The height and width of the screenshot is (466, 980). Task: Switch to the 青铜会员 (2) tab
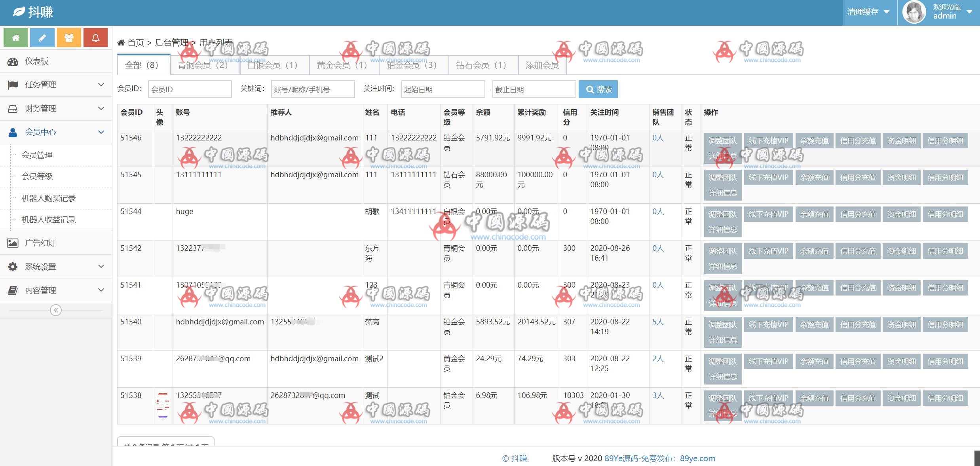tap(203, 65)
